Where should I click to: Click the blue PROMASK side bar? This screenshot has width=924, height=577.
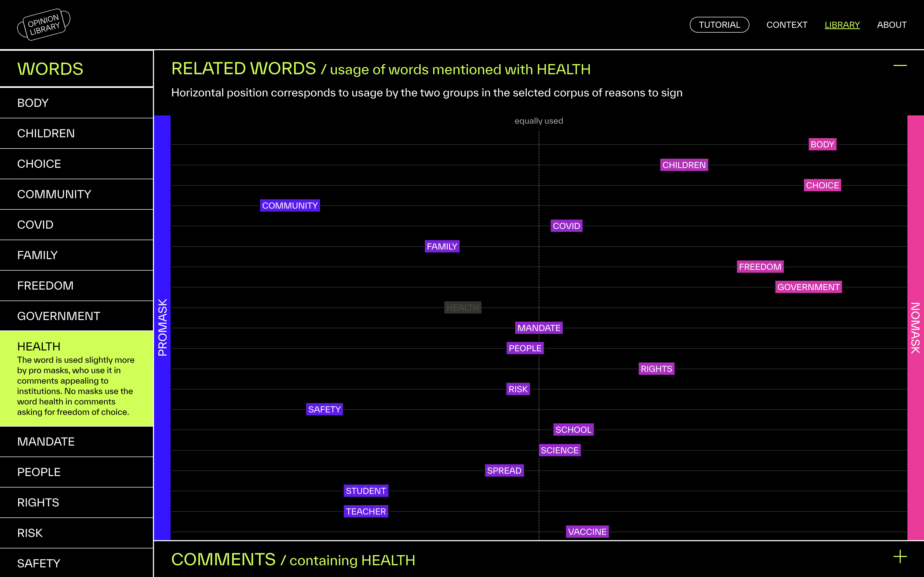[x=162, y=328]
